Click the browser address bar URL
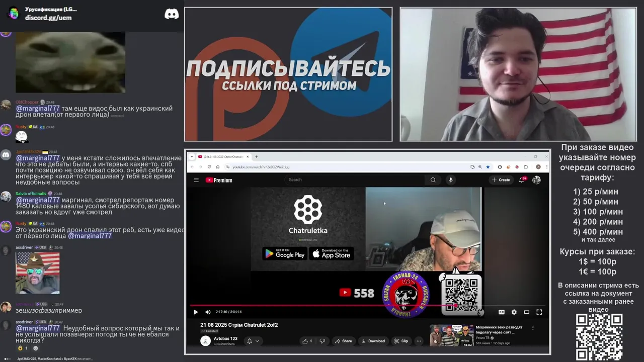Screen dimensions: 644x362 261,167
